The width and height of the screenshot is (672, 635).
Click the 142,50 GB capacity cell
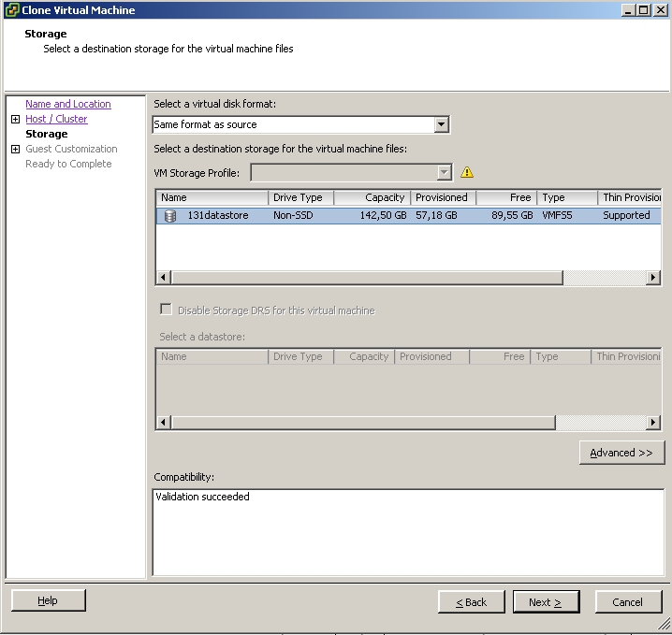tap(383, 215)
